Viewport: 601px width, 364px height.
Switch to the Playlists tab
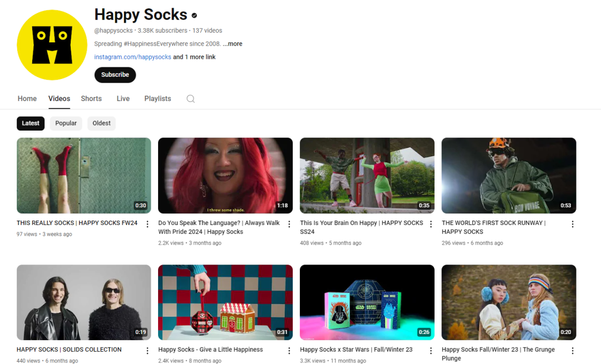click(157, 99)
